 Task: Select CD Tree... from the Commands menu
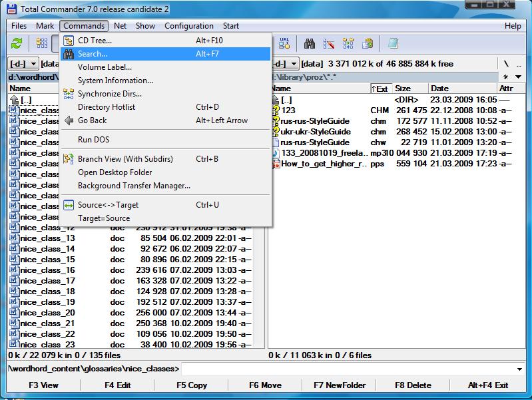click(x=166, y=41)
